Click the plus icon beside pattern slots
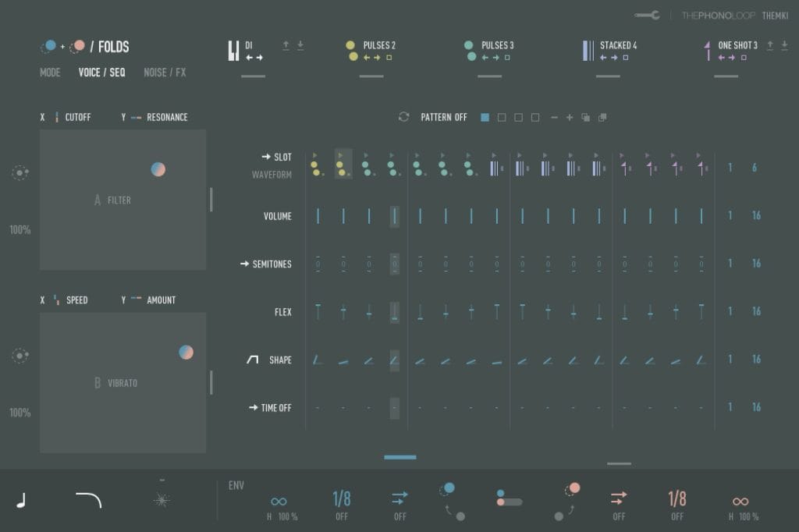Screen dimensions: 799x532 [570, 118]
